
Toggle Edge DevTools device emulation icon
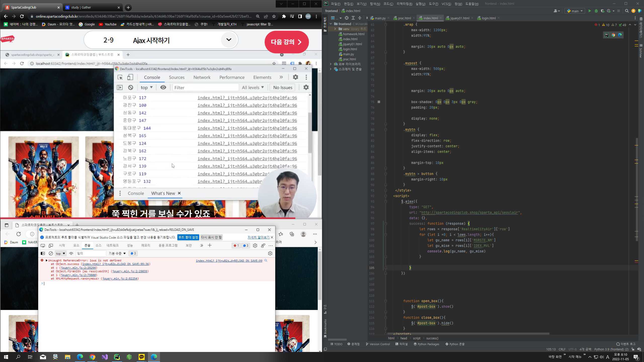point(51,246)
